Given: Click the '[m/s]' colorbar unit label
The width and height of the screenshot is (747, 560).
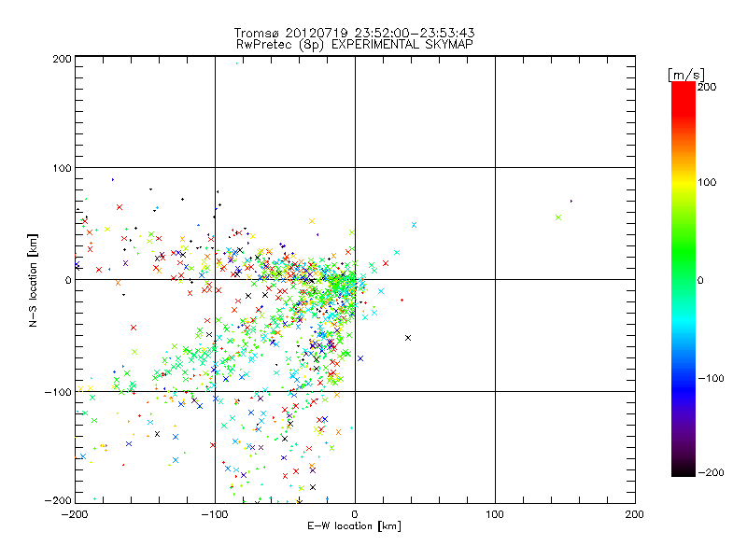Looking at the screenshot, I should click(686, 75).
